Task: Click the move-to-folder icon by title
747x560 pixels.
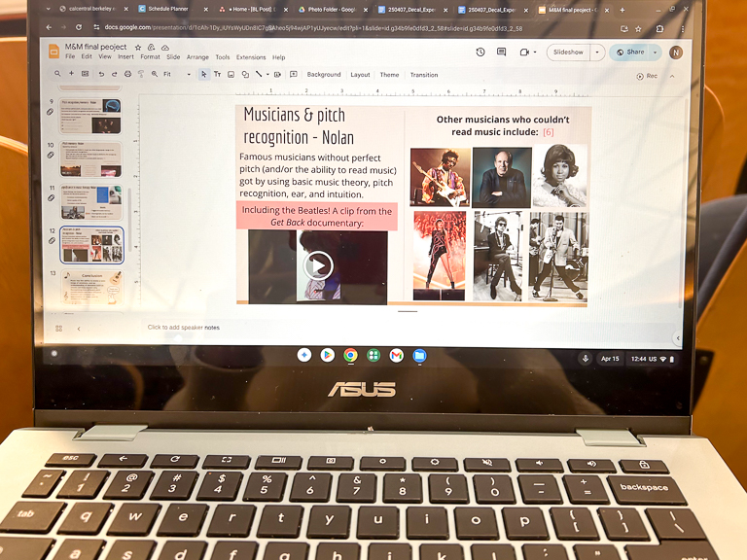Action: (152, 47)
